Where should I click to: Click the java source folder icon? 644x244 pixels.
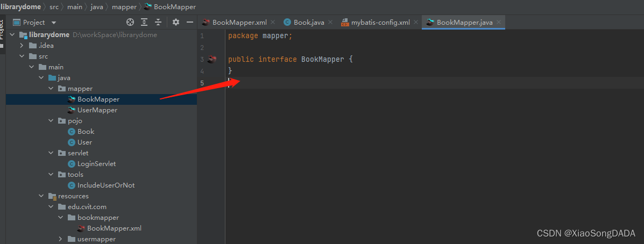(x=52, y=78)
